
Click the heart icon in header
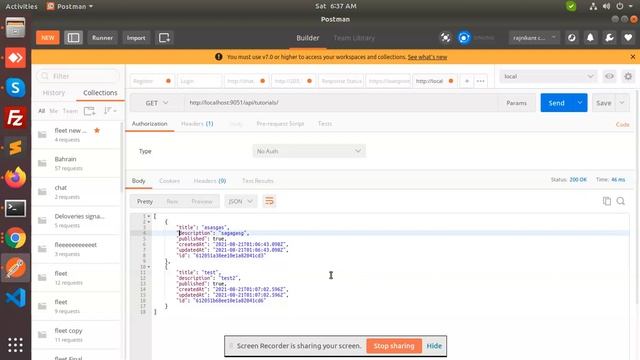628,38
